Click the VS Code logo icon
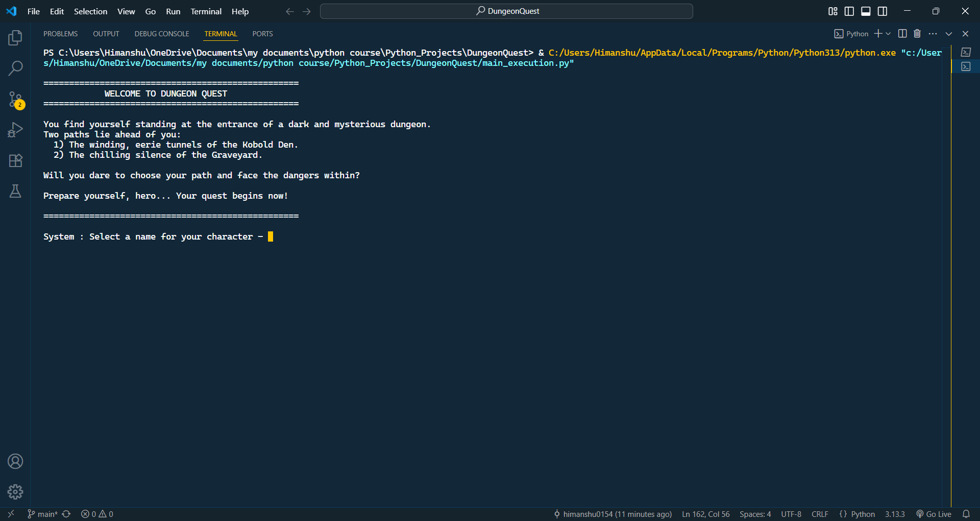The width and height of the screenshot is (980, 521). [11, 11]
